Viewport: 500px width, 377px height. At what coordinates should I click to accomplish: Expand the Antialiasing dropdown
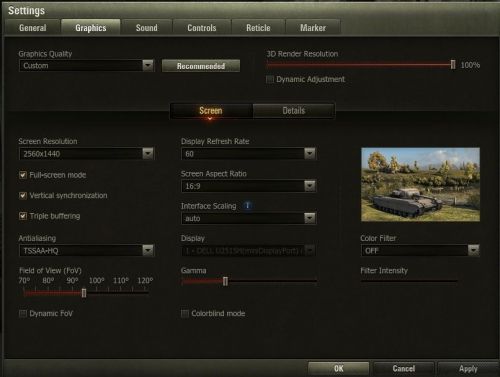pos(86,251)
